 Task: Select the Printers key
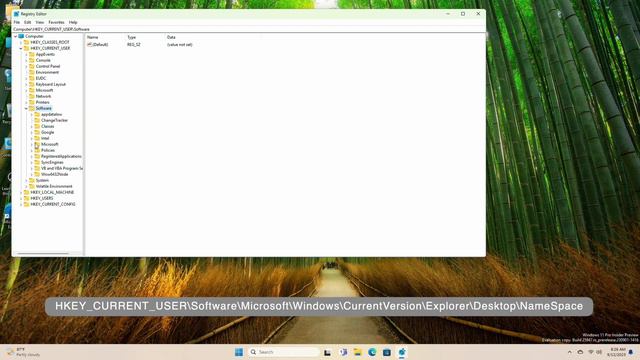click(43, 102)
